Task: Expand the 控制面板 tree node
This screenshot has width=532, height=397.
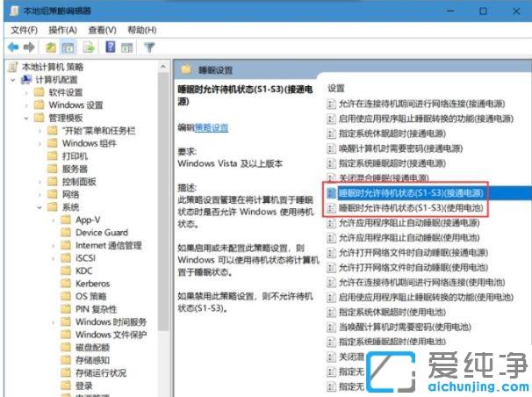Action: (40, 182)
